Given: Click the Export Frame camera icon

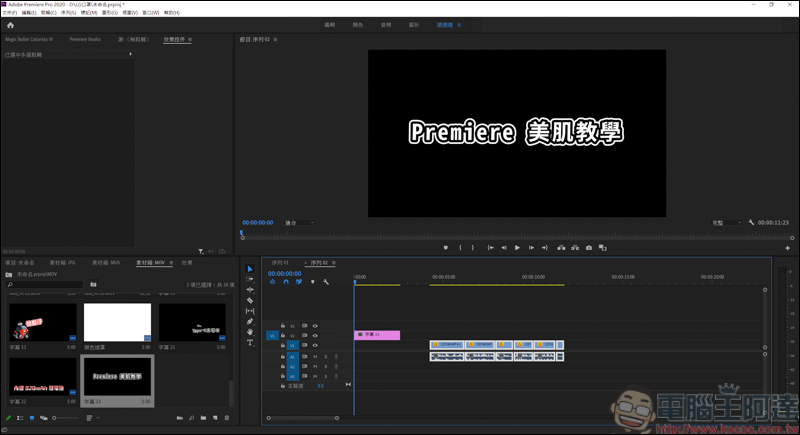Looking at the screenshot, I should pyautogui.click(x=589, y=247).
